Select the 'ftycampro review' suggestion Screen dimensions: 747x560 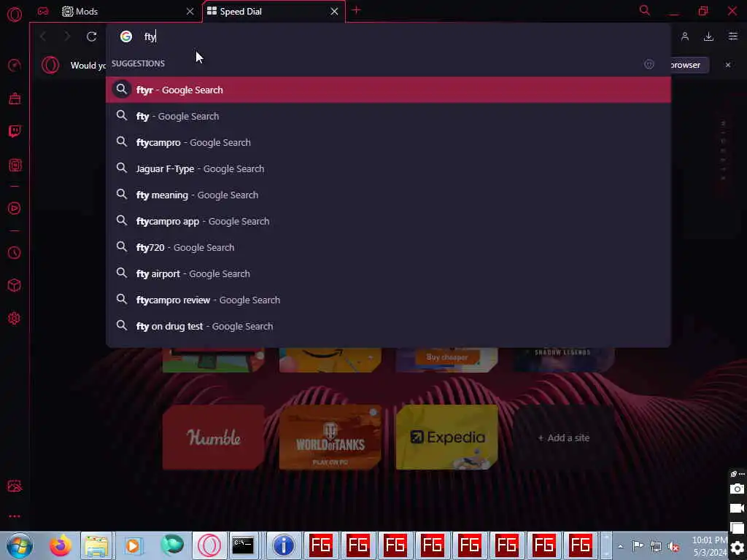(x=388, y=300)
